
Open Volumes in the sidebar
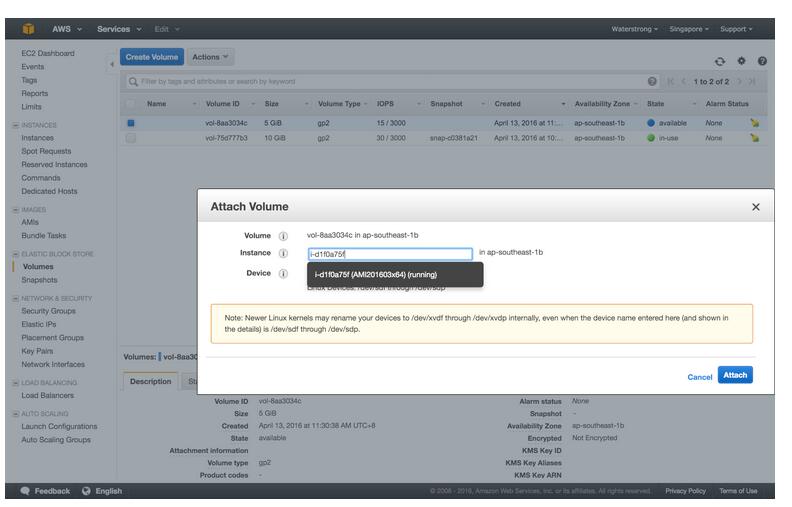pyautogui.click(x=38, y=267)
